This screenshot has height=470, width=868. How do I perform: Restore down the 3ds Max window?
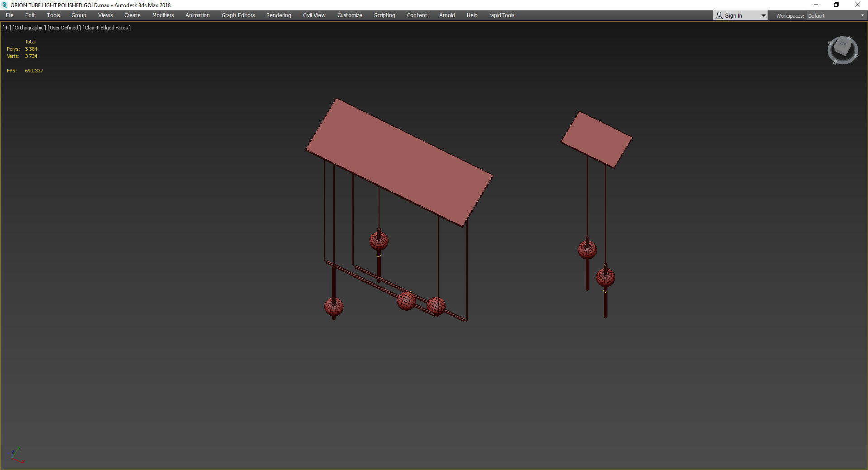pyautogui.click(x=836, y=5)
